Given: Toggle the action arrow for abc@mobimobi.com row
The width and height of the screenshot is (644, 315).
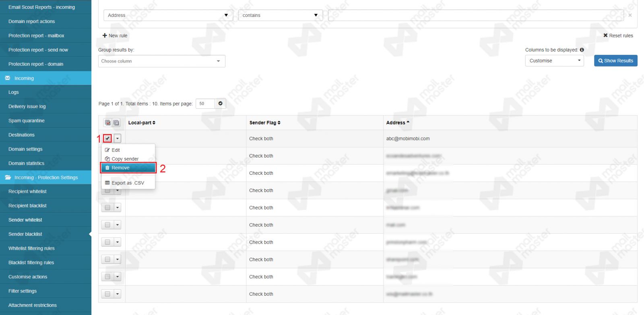Looking at the screenshot, I should pos(118,138).
